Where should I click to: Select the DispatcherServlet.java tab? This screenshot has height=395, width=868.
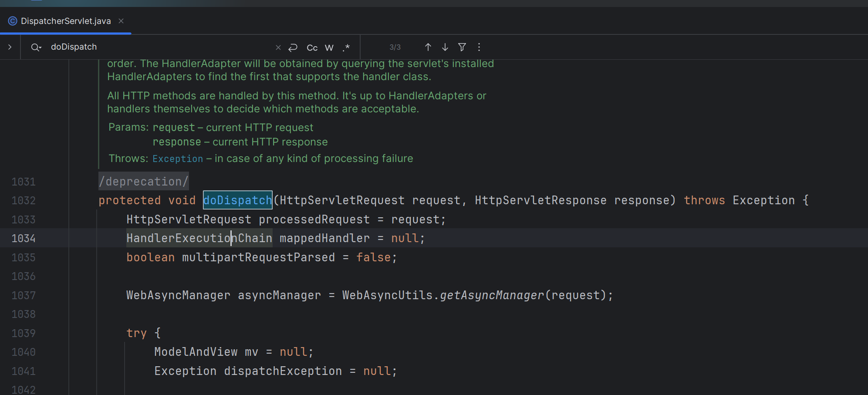tap(66, 21)
